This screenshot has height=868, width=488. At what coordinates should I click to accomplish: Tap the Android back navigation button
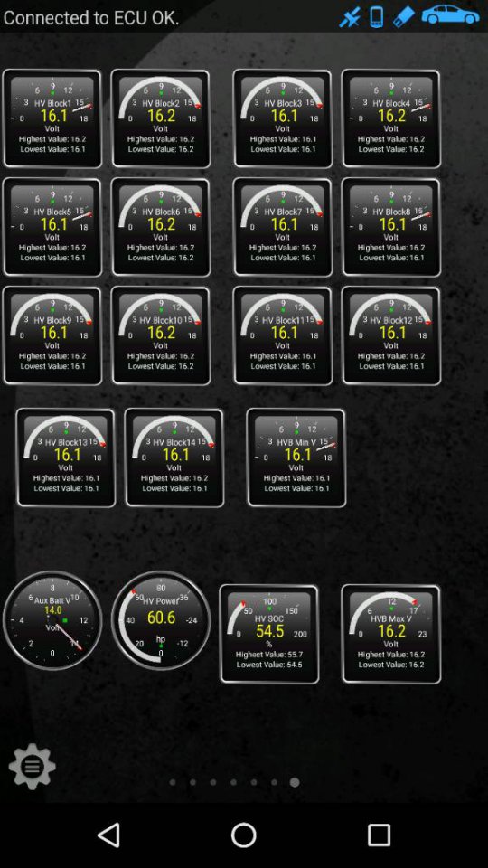coord(109,835)
